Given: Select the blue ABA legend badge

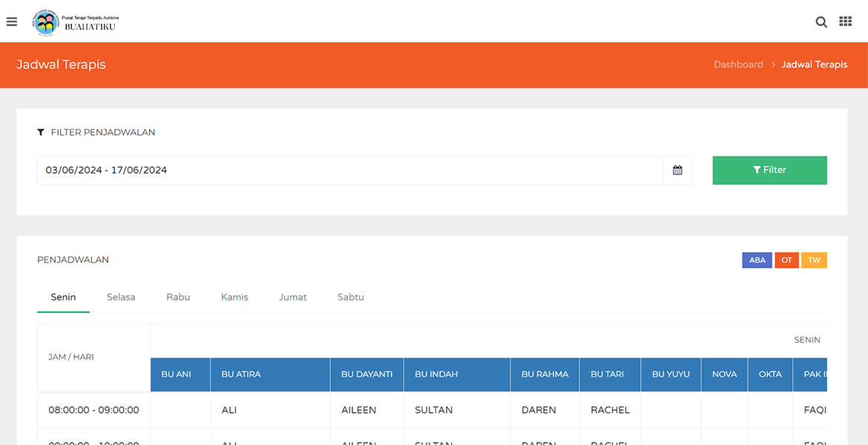Looking at the screenshot, I should (x=757, y=260).
